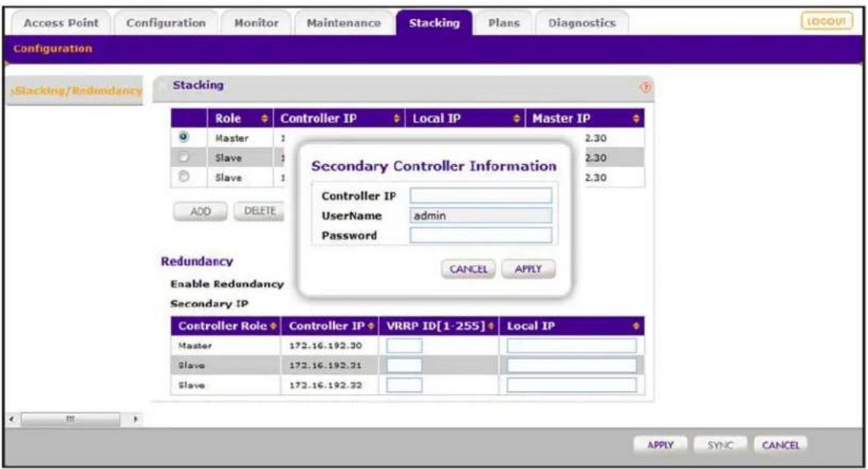Sort stacking table by Local IP
868x469 pixels.
pyautogui.click(x=517, y=118)
